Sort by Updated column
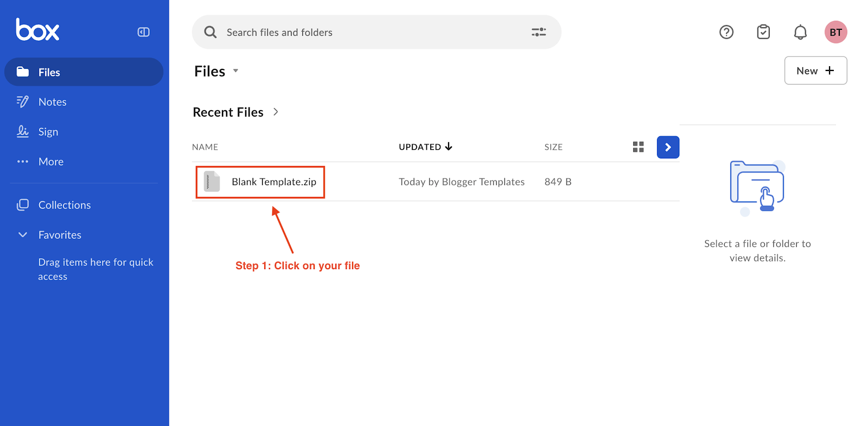This screenshot has height=426, width=868. [425, 147]
